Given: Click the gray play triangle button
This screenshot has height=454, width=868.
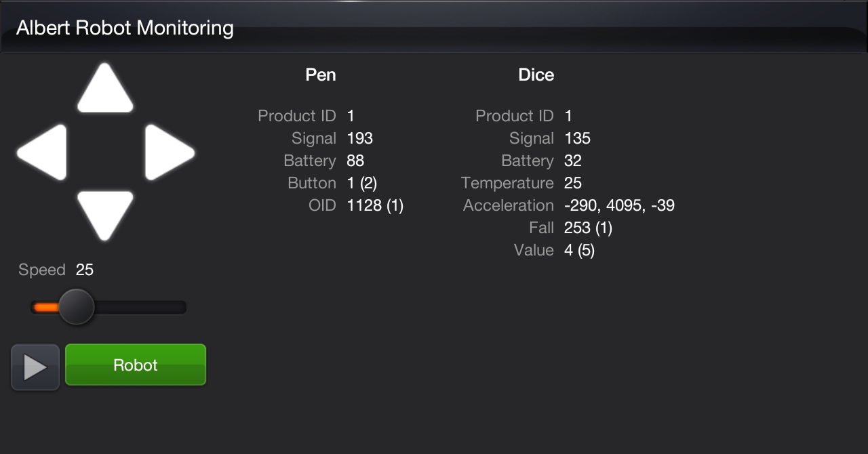Looking at the screenshot, I should 35,367.
